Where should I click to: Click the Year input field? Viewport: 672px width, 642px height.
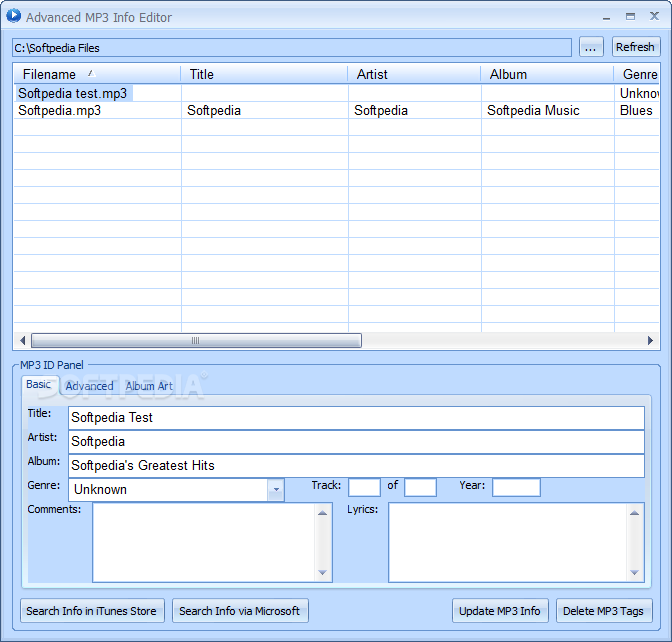[516, 488]
